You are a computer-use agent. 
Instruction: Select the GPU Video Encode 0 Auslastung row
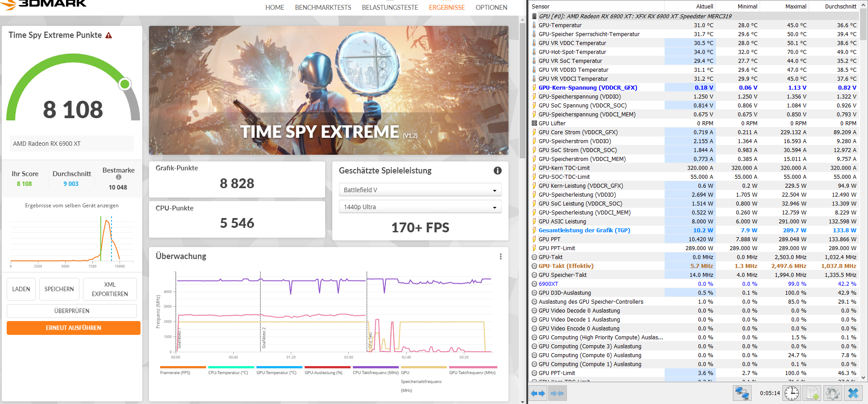pos(694,328)
